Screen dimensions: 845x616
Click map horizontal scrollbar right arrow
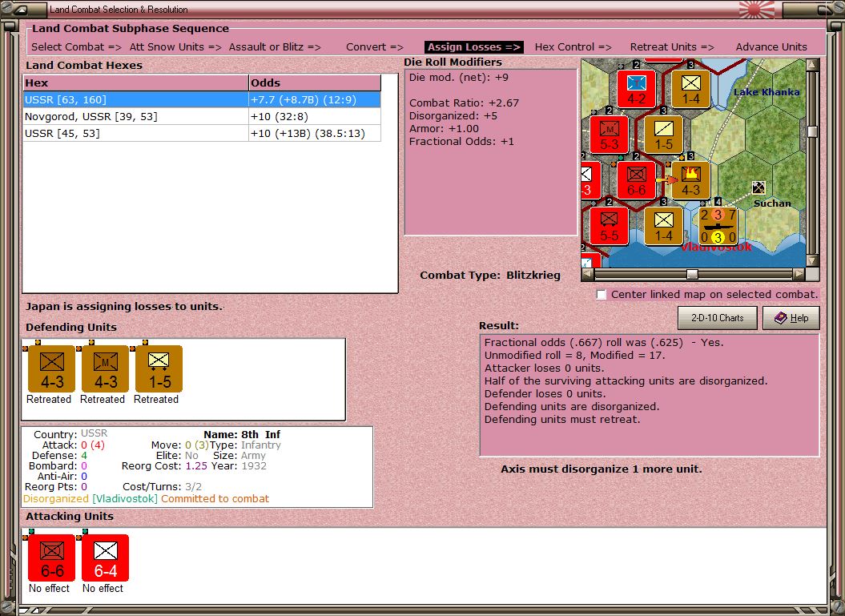pyautogui.click(x=799, y=274)
